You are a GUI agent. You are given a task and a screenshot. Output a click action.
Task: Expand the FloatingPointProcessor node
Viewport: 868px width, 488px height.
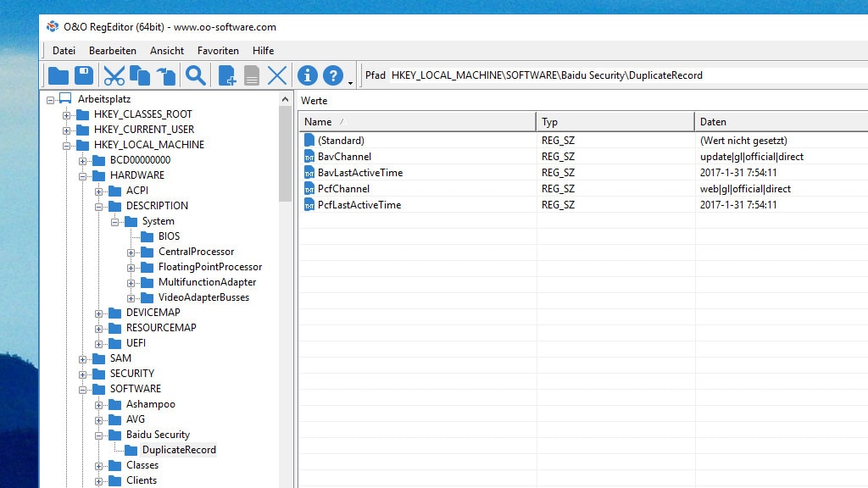click(x=131, y=268)
